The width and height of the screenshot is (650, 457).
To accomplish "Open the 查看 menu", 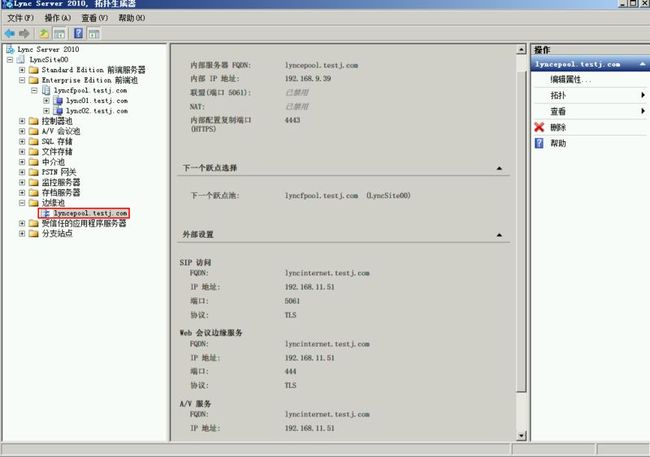I will pyautogui.click(x=95, y=18).
